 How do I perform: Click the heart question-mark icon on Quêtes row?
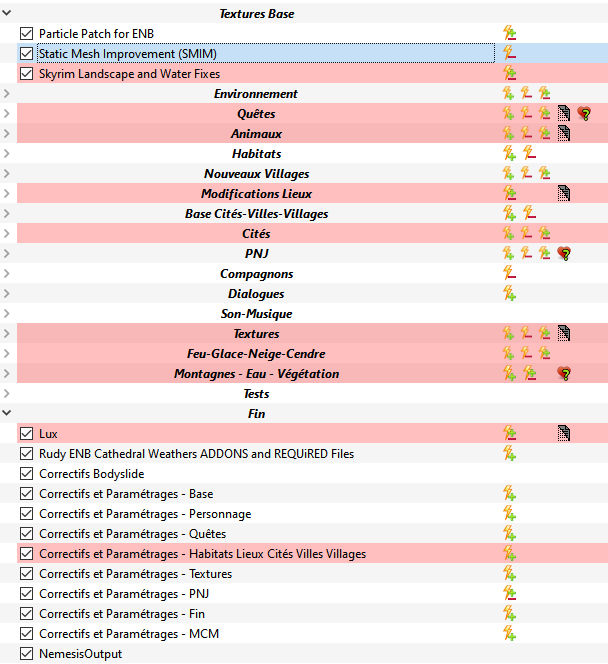point(584,114)
